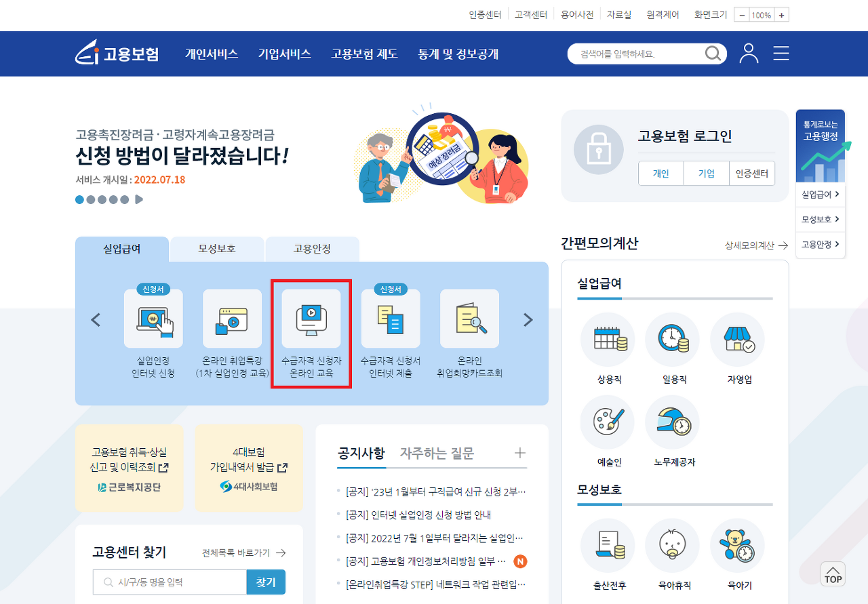Play the banner slideshow

pyautogui.click(x=139, y=199)
